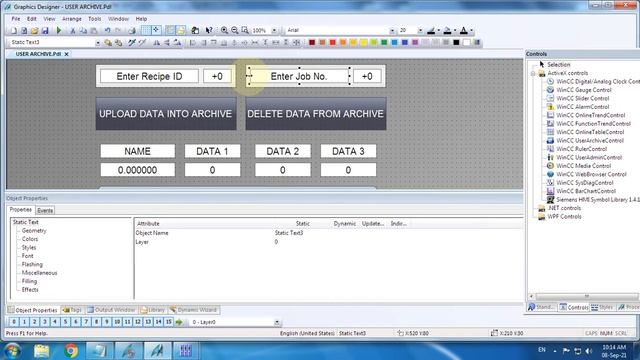This screenshot has width=640, height=360.
Task: Toggle snap to grid toolbar button
Action: (x=156, y=31)
